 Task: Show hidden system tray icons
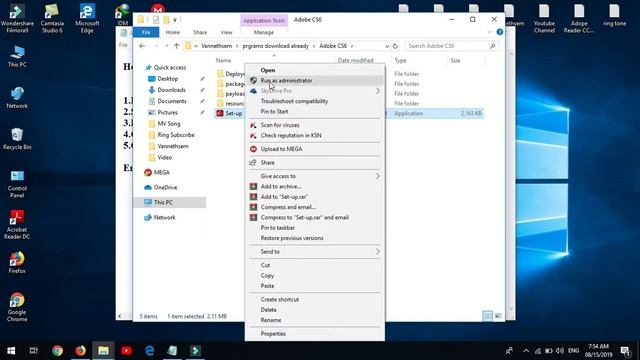tap(526, 351)
